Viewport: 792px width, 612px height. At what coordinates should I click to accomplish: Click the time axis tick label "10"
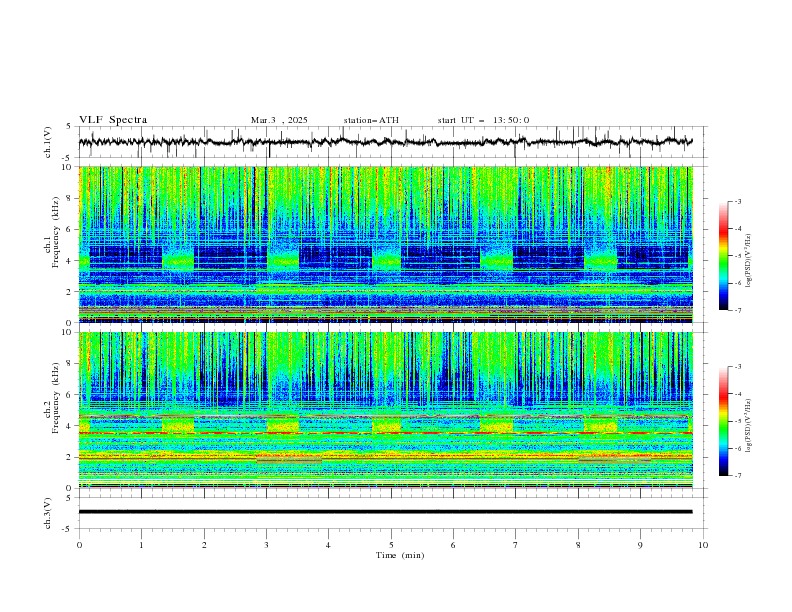click(703, 545)
